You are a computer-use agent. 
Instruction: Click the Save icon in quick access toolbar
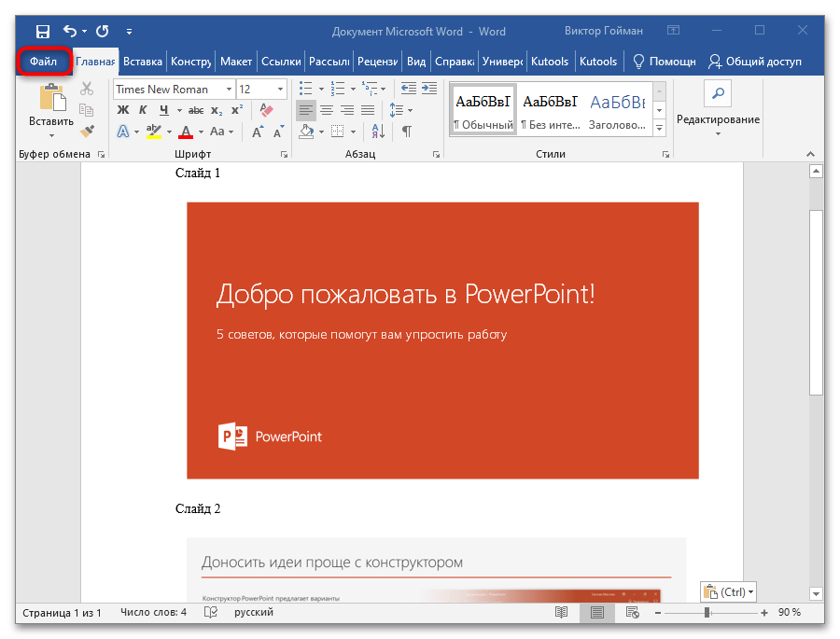pos(43,31)
